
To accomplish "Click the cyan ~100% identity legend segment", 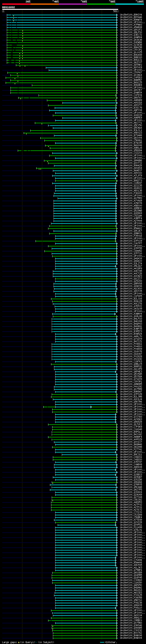I will 130,4.
